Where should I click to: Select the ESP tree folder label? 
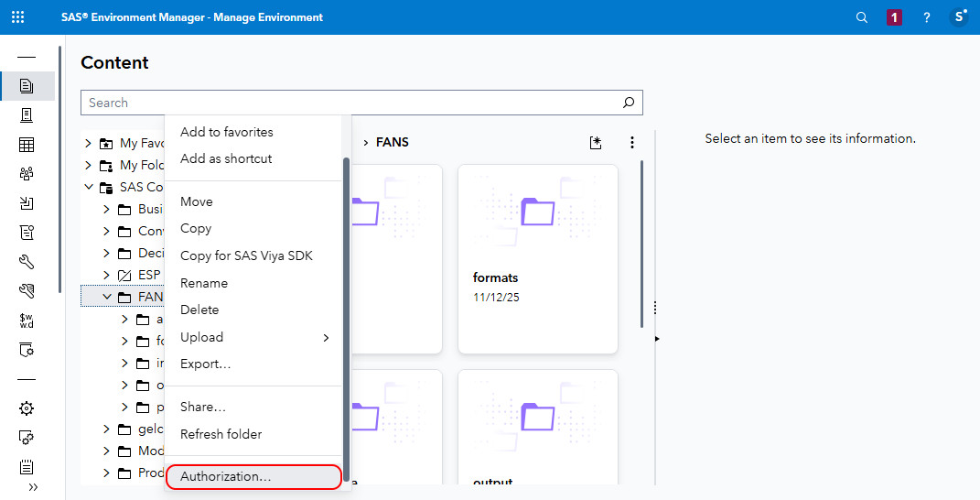point(149,275)
